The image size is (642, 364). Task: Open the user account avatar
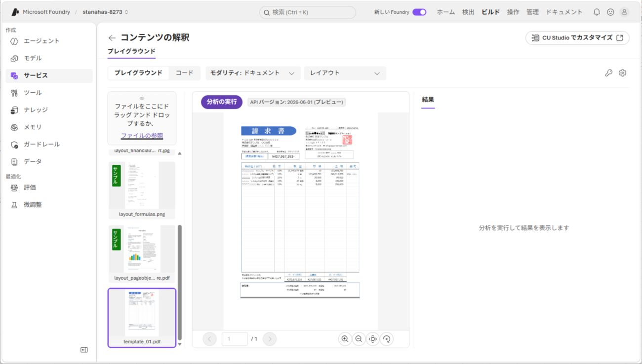(x=624, y=12)
